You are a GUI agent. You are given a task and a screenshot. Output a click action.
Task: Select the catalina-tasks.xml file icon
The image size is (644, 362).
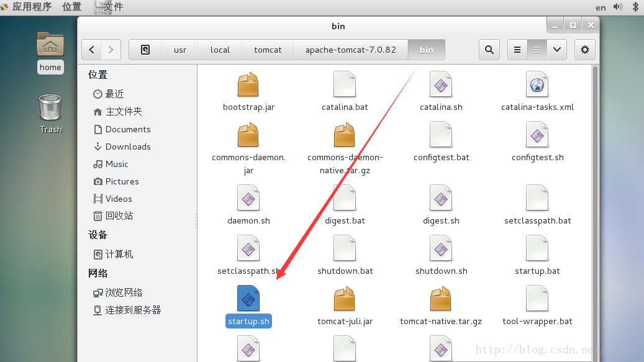pyautogui.click(x=537, y=84)
